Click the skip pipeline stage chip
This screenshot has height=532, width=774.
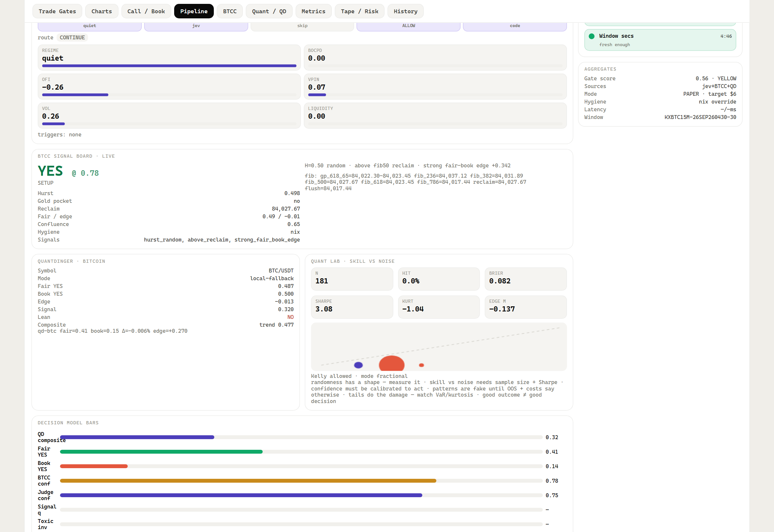point(302,26)
